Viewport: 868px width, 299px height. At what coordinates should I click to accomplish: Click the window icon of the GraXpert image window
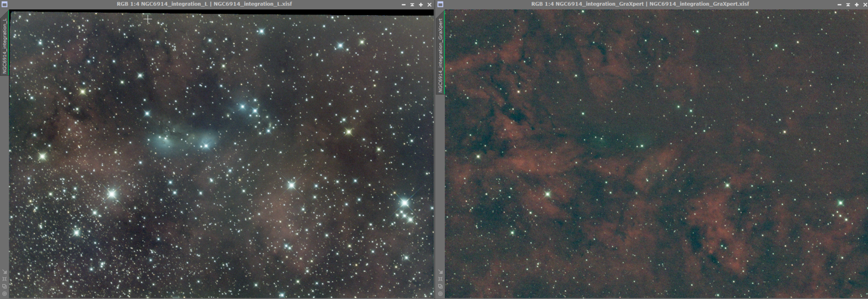pyautogui.click(x=440, y=4)
